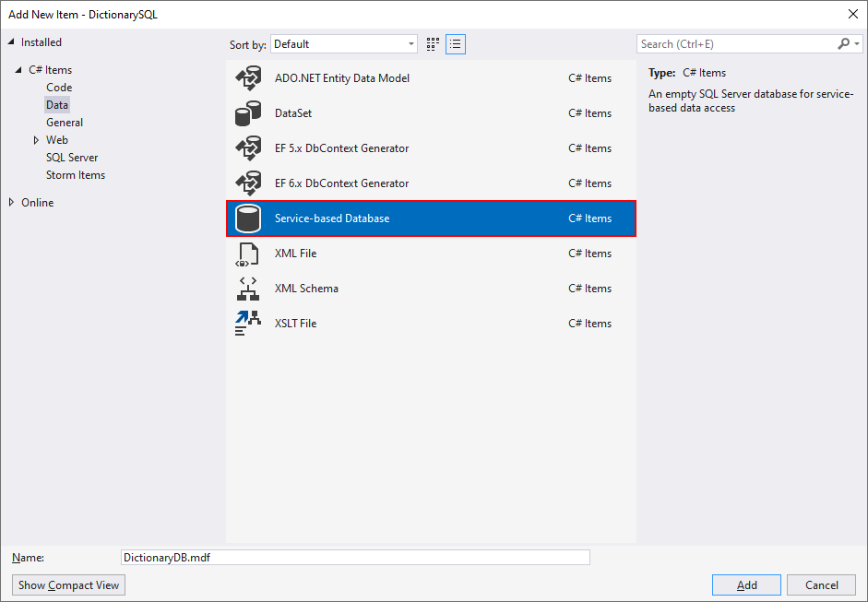The image size is (868, 602).
Task: Choose the XML Schema icon
Action: tap(248, 289)
